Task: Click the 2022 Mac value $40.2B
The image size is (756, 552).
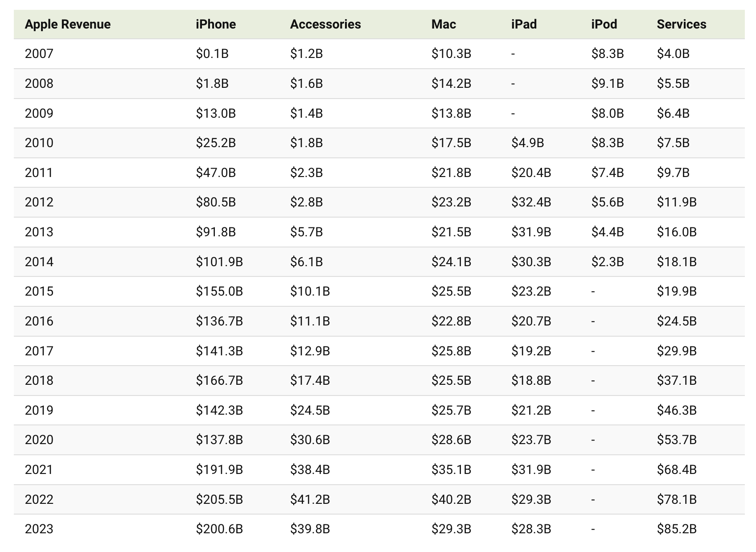Action: [451, 499]
